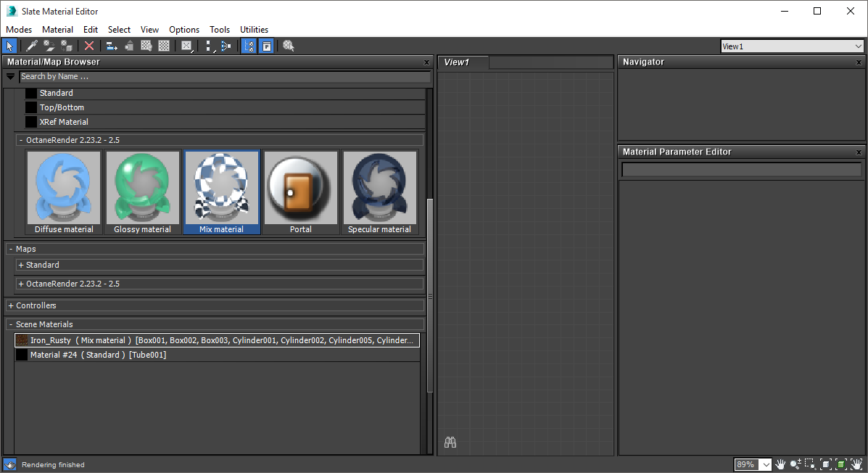The height and width of the screenshot is (473, 868).
Task: Click the binoculars search icon in View1
Action: [450, 442]
